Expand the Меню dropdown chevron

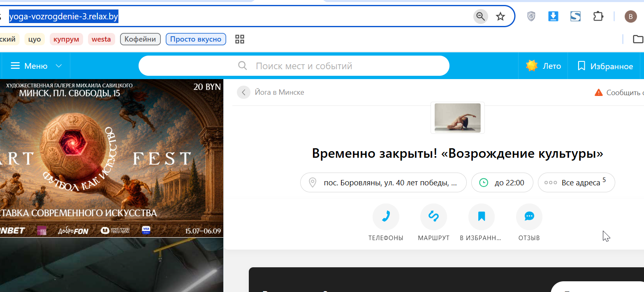pyautogui.click(x=59, y=66)
